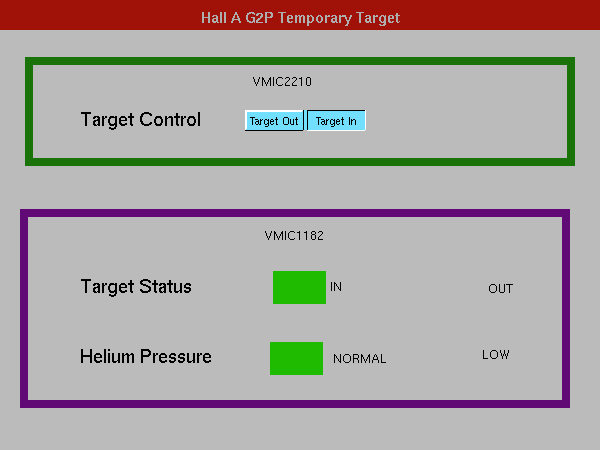Select the VMIC2210 module label
Viewport: 600px width, 450px height.
282,82
